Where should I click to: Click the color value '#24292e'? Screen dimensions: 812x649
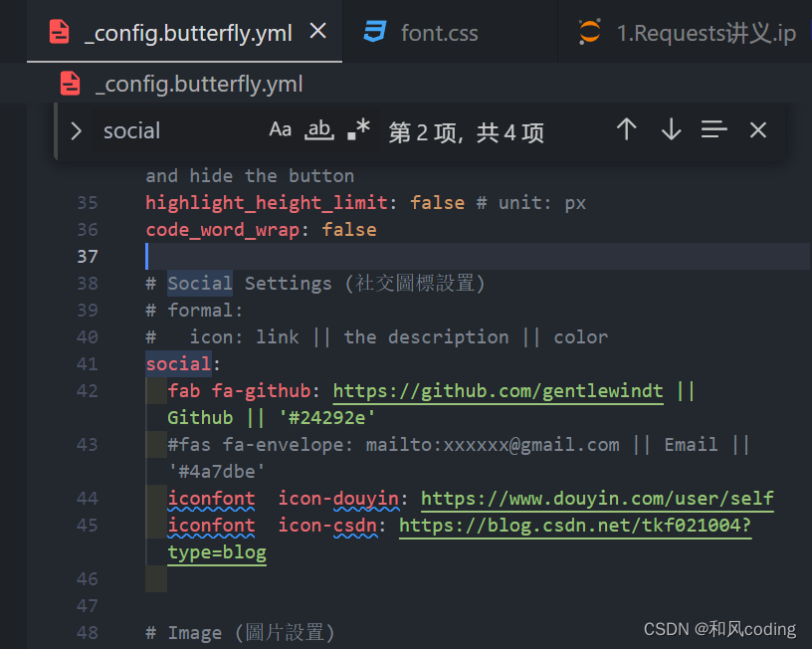[327, 418]
